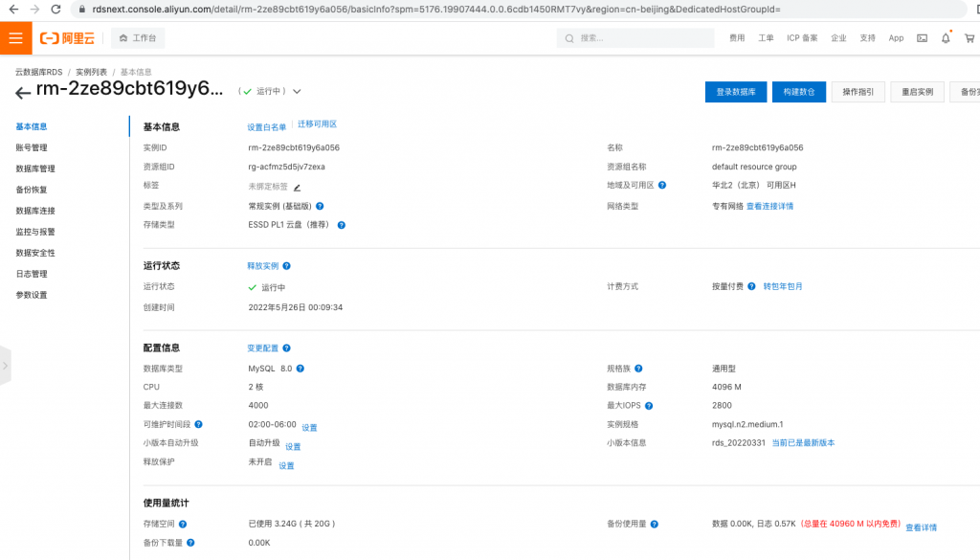980x560 pixels.
Task: Show help for 最大IOPS
Action: point(649,406)
